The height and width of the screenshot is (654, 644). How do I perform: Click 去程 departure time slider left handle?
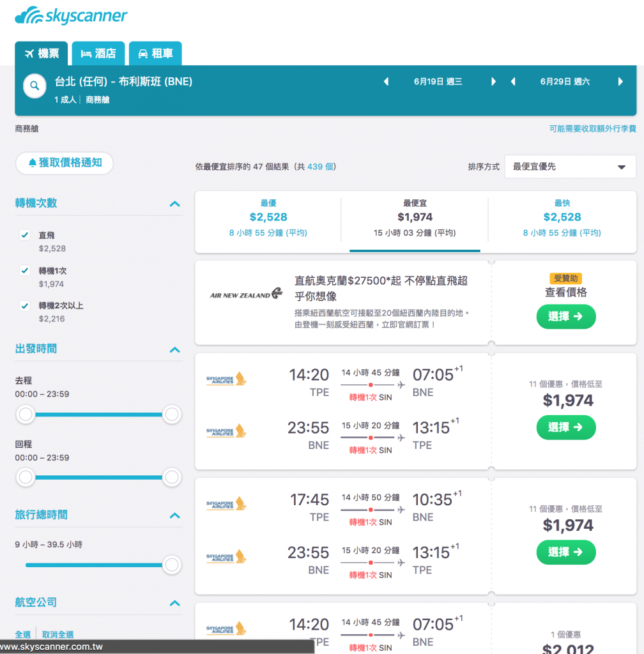pyautogui.click(x=26, y=414)
